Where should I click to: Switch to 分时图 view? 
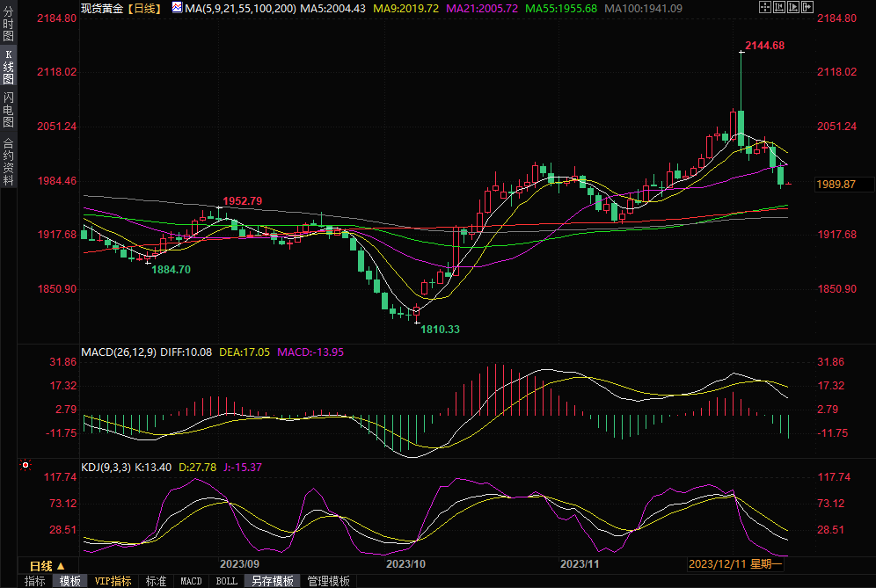click(x=8, y=25)
